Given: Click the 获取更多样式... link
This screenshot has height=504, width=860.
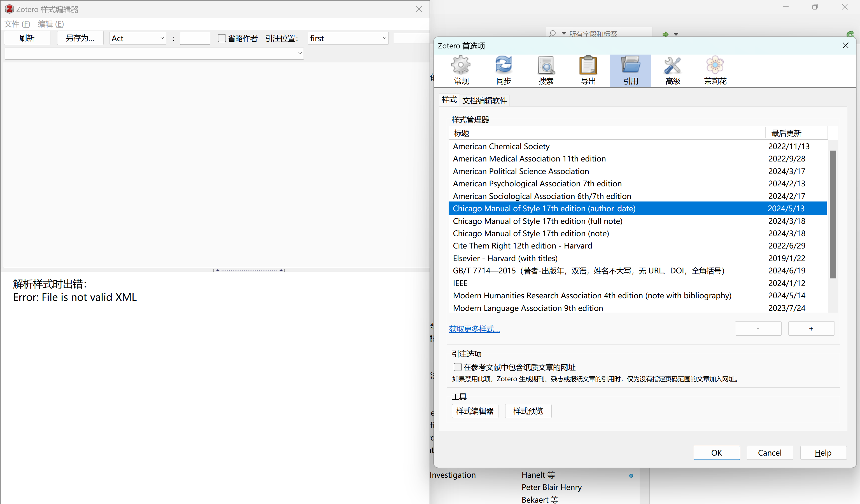Looking at the screenshot, I should pyautogui.click(x=474, y=329).
